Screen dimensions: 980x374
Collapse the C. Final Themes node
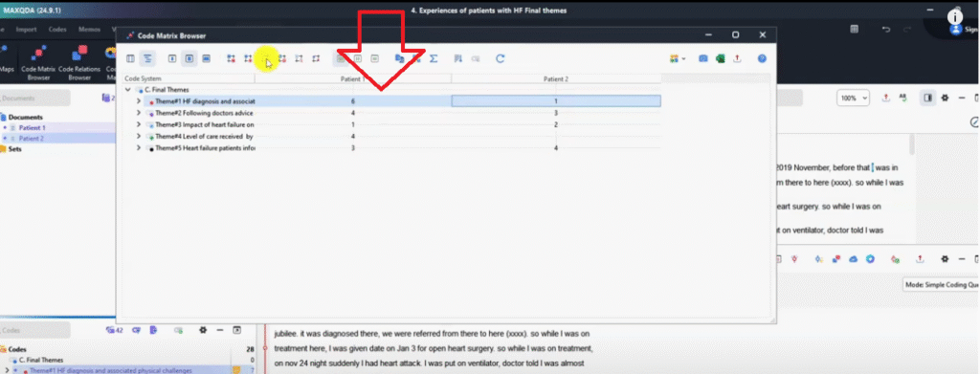128,90
